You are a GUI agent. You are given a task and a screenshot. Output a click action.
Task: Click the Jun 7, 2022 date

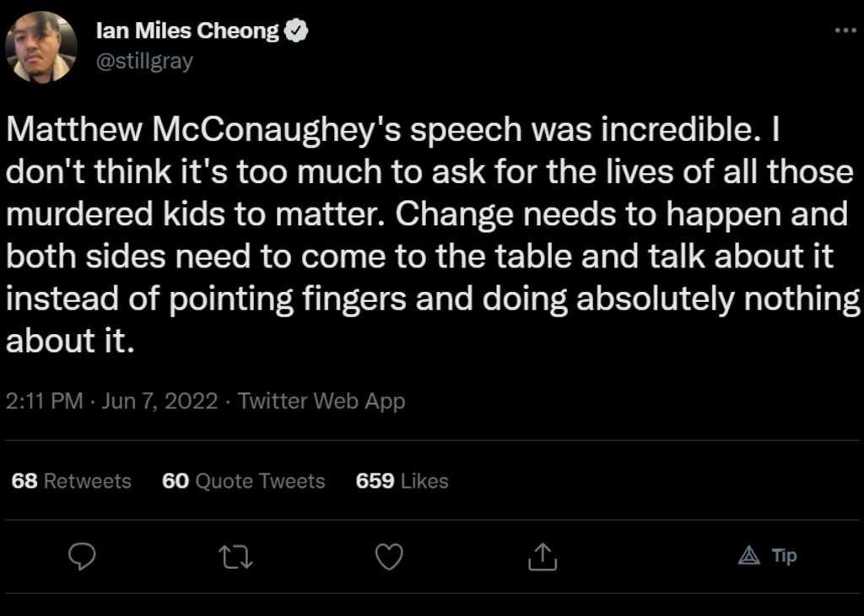click(x=159, y=401)
